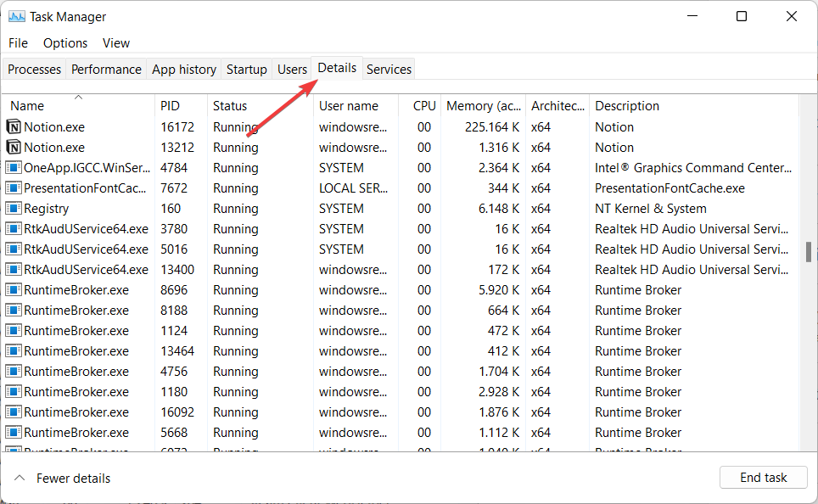Click the memory value 1.876 K
Viewport: 818px width, 504px height.
pyautogui.click(x=499, y=412)
